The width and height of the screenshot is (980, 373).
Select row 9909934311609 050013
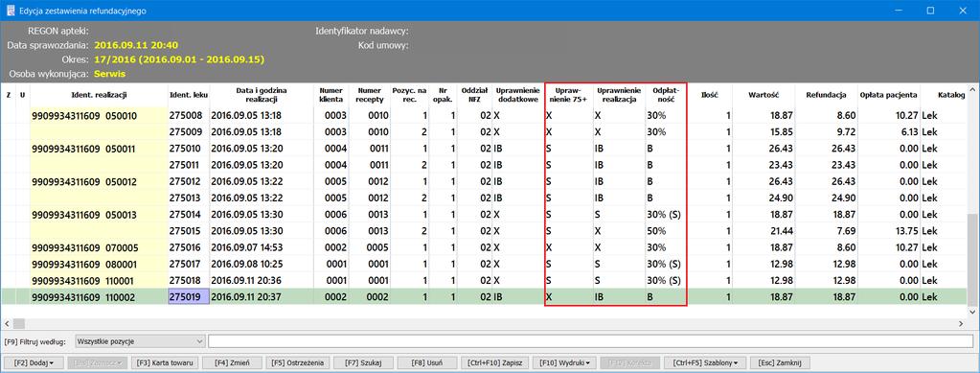coord(485,215)
